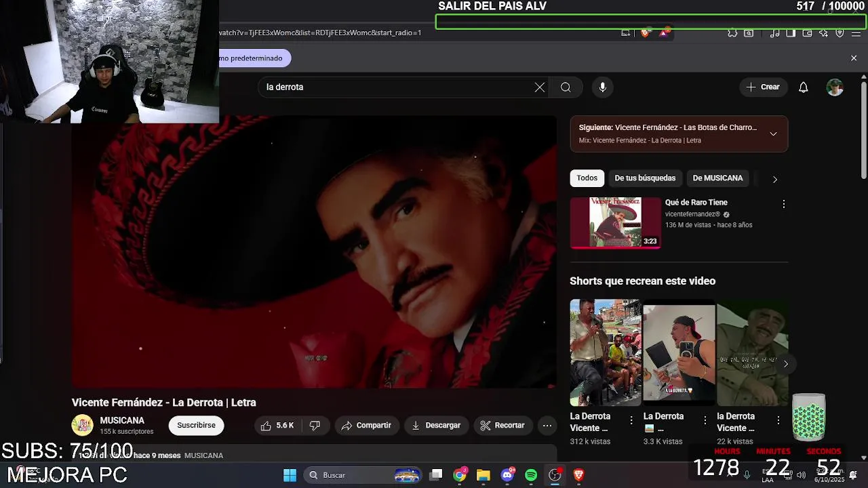The height and width of the screenshot is (488, 868).
Task: Start voice search with microphone icon
Action: click(602, 87)
